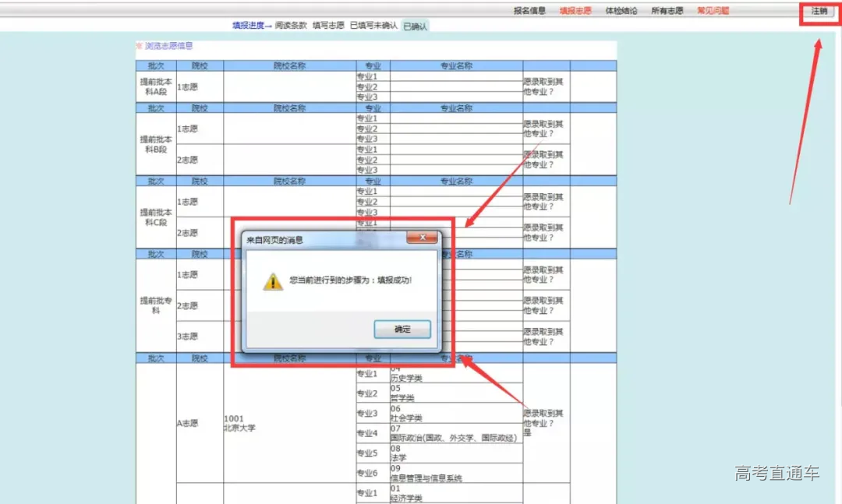
Task: Go to the 所有志愿 menu item
Action: pyautogui.click(x=667, y=11)
